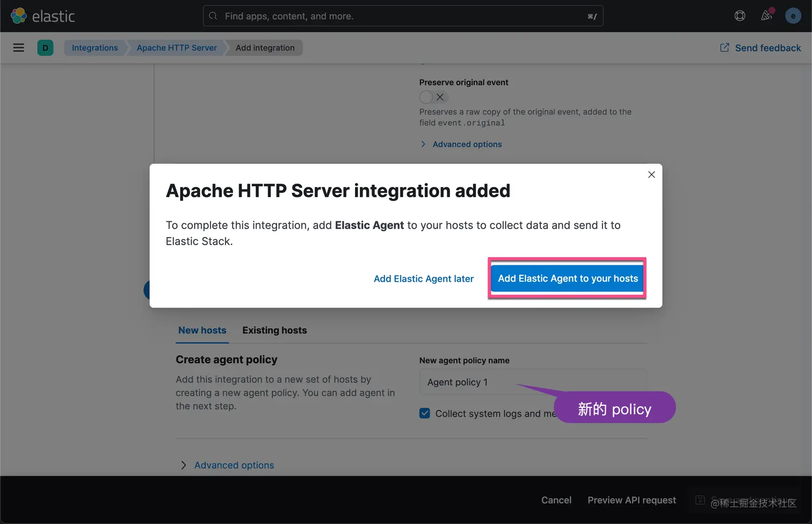The width and height of the screenshot is (812, 524).
Task: Click the Elastic logo
Action: tap(43, 16)
